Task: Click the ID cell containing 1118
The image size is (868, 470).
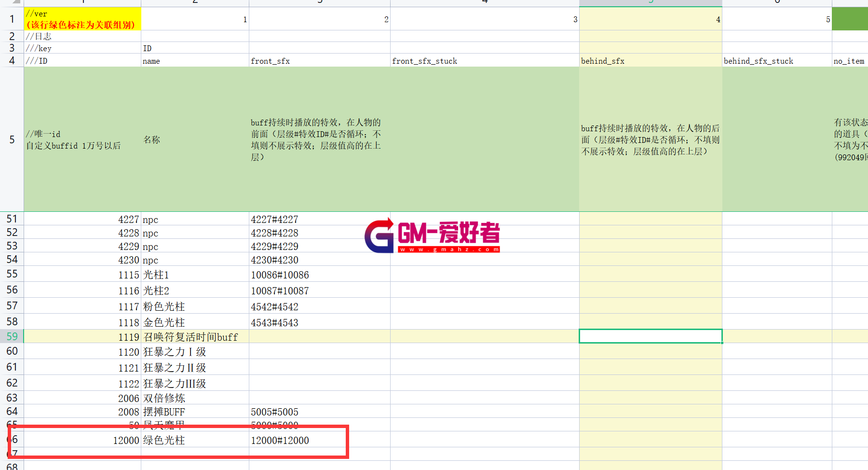Action: tap(82, 322)
